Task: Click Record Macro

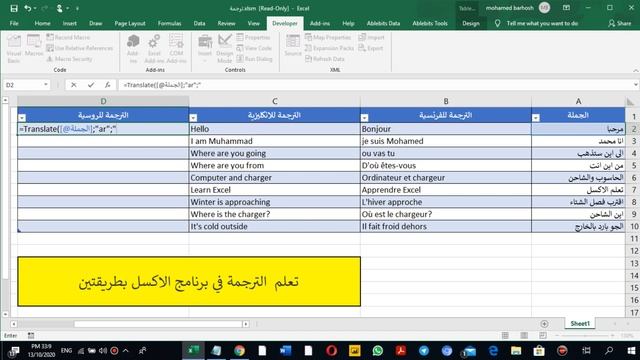Action: (68, 37)
